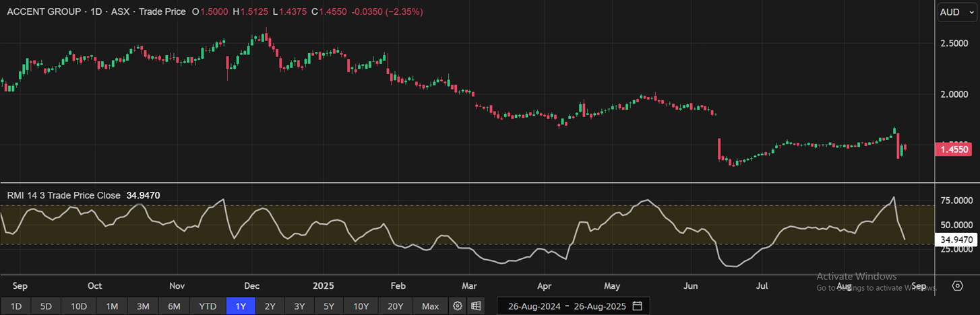
Task: Select the 1M range button
Action: 112,306
